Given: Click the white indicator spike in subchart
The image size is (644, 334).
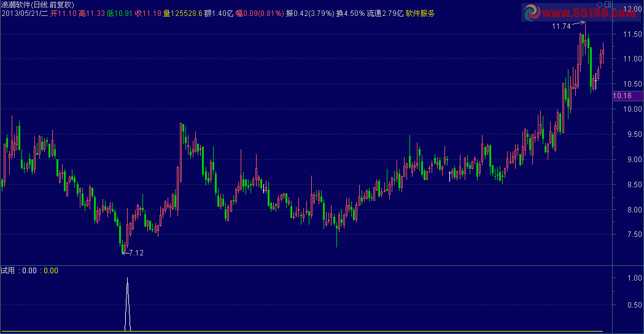Looking at the screenshot, I should 127,304.
